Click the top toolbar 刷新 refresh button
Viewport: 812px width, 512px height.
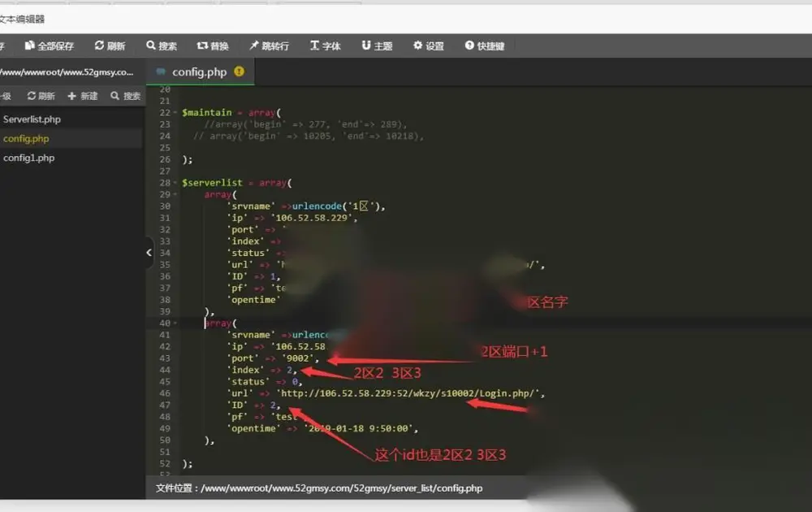tap(110, 46)
